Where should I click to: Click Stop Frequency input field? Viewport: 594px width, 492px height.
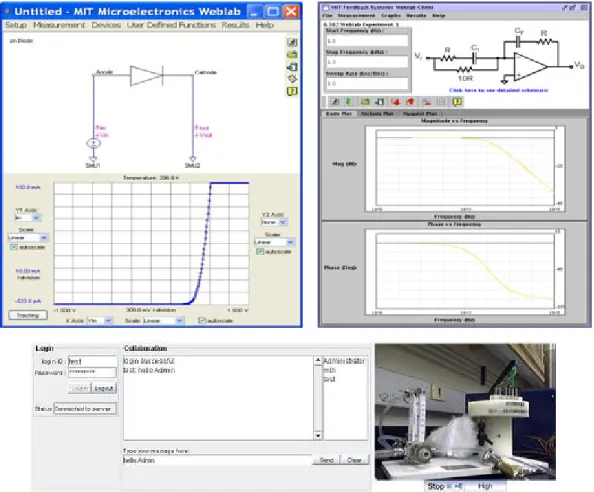(367, 62)
